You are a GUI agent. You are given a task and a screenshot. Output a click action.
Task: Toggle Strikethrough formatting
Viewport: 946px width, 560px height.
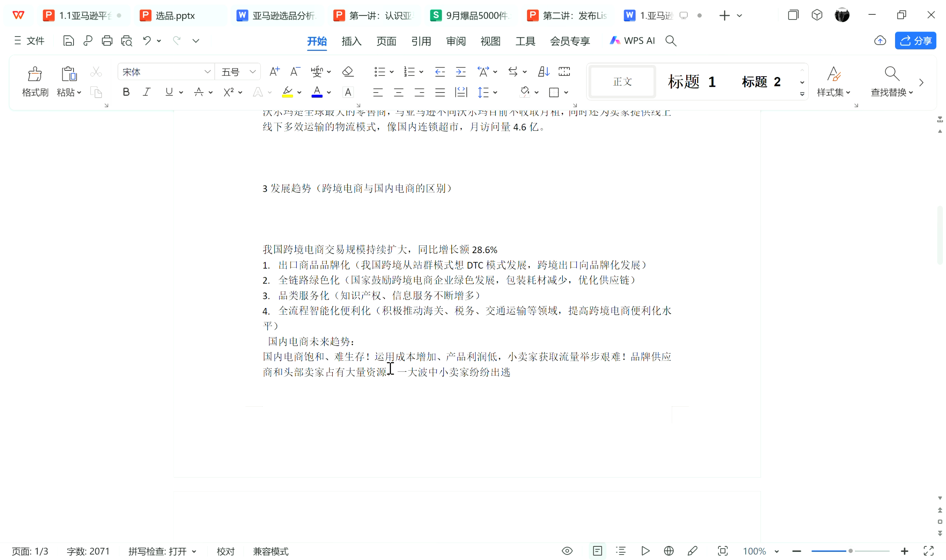click(199, 93)
